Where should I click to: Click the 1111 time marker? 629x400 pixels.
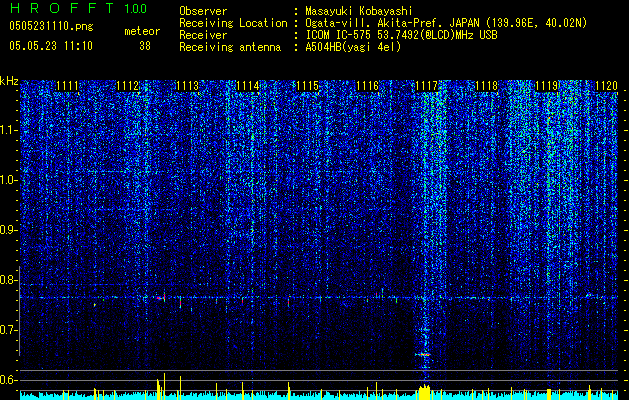pos(67,86)
